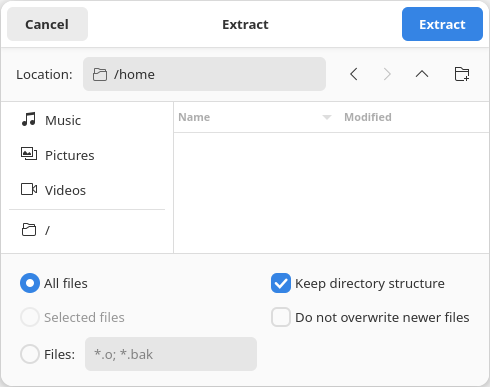Click the blue Extract button
This screenshot has width=490, height=387.
coord(442,24)
